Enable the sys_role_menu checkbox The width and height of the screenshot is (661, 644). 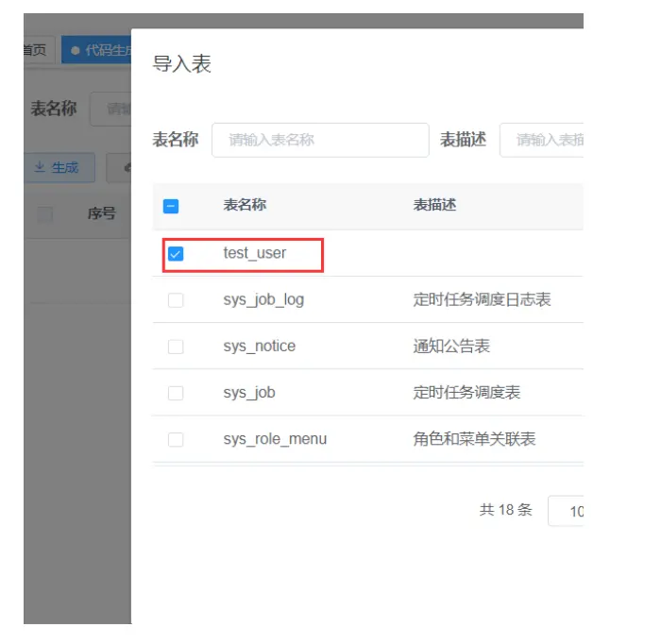pyautogui.click(x=176, y=439)
